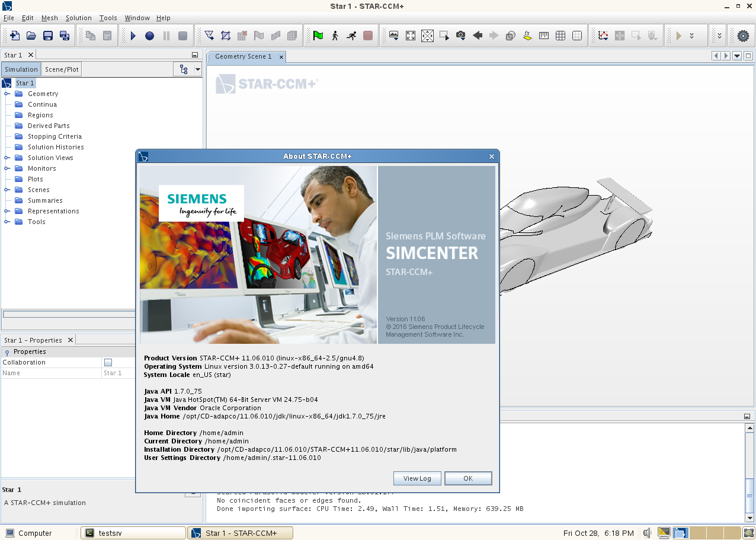Expand the Geometry tree node
756x540 pixels.
pyautogui.click(x=7, y=94)
